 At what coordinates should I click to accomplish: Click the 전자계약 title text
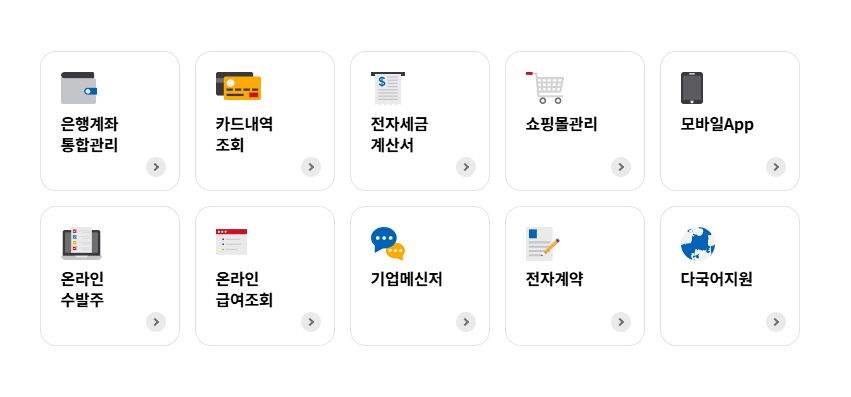[554, 279]
